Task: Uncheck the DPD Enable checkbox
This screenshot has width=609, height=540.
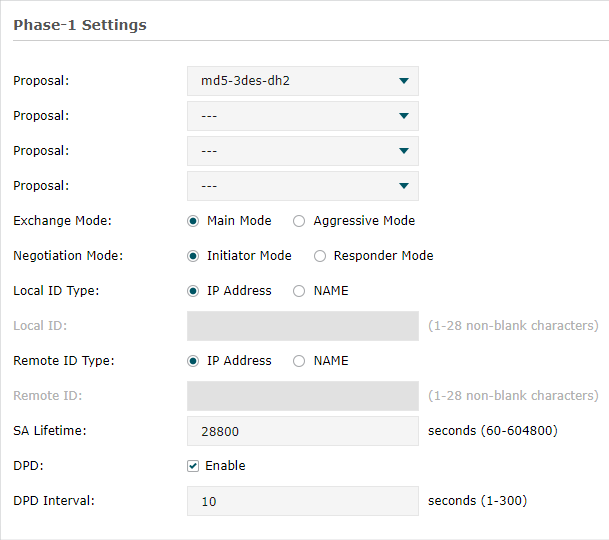Action: 193,466
